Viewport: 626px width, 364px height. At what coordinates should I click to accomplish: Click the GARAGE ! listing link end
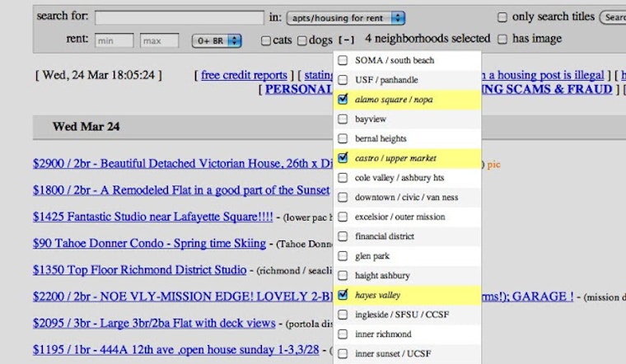(527, 296)
